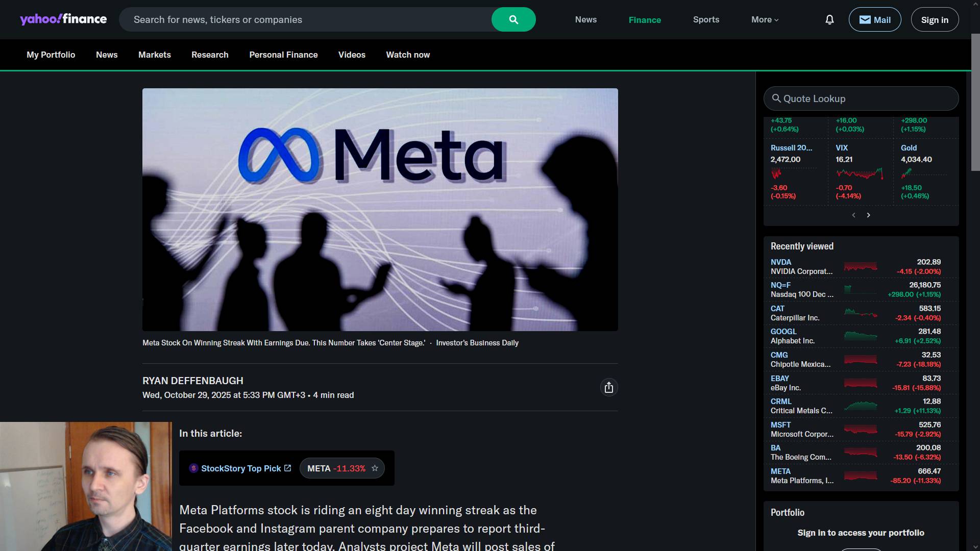Click the Mail envelope button
This screenshot has height=551, width=980.
(x=874, y=20)
